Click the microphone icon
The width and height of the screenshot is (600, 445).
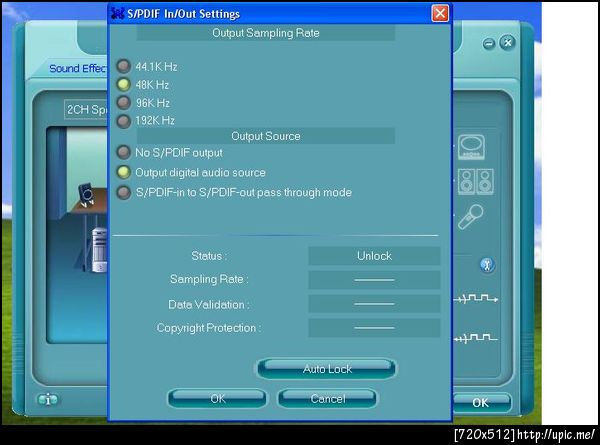[471, 217]
